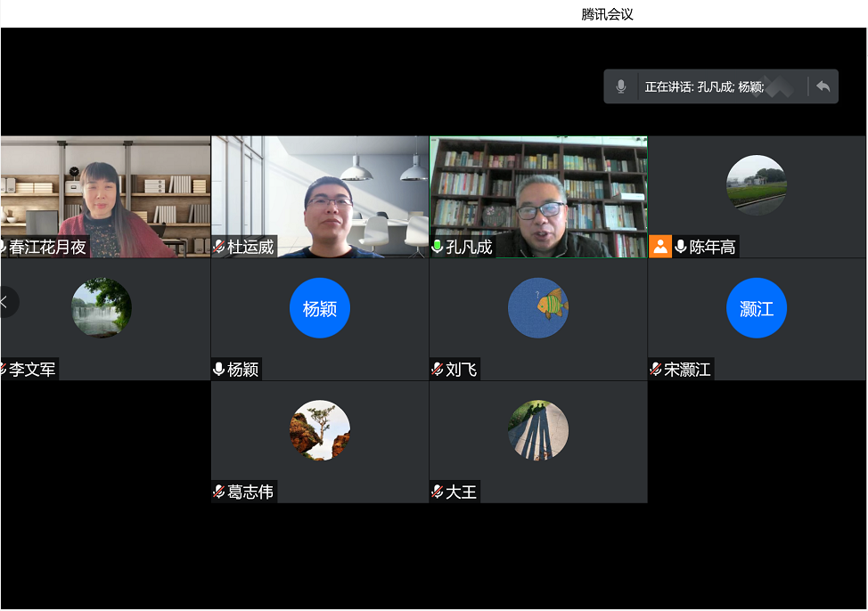Select the blue 灏江 avatar circle
The height and width of the screenshot is (611, 868).
tap(757, 308)
